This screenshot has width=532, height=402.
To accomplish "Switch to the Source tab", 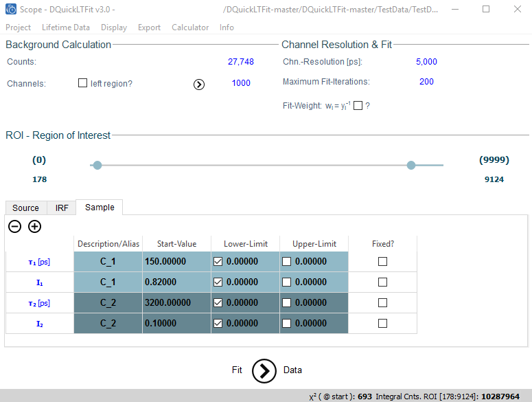I will [x=25, y=208].
